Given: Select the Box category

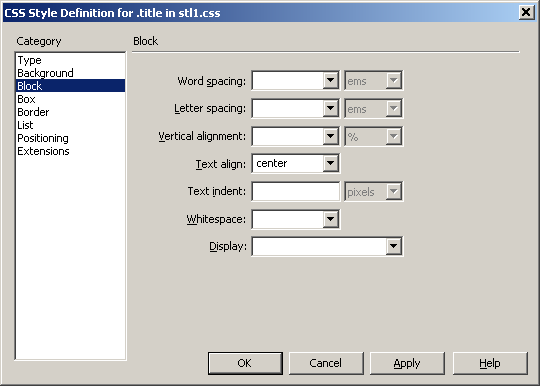Looking at the screenshot, I should (x=70, y=99).
